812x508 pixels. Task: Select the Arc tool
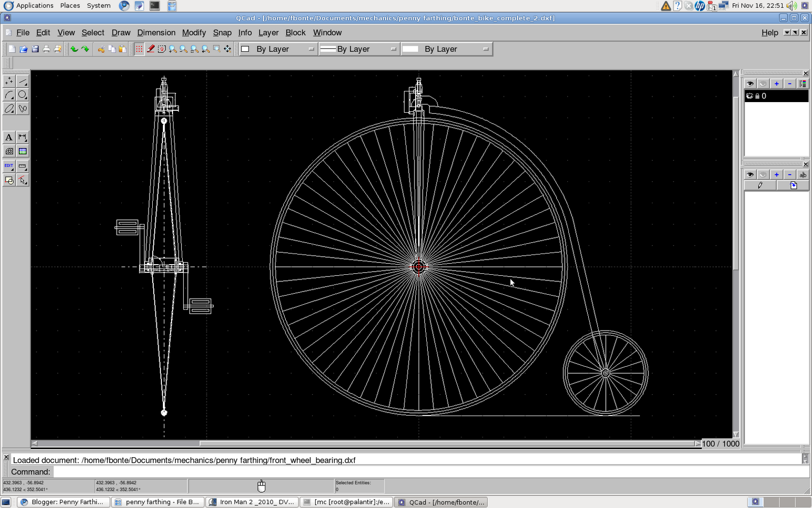[9, 94]
